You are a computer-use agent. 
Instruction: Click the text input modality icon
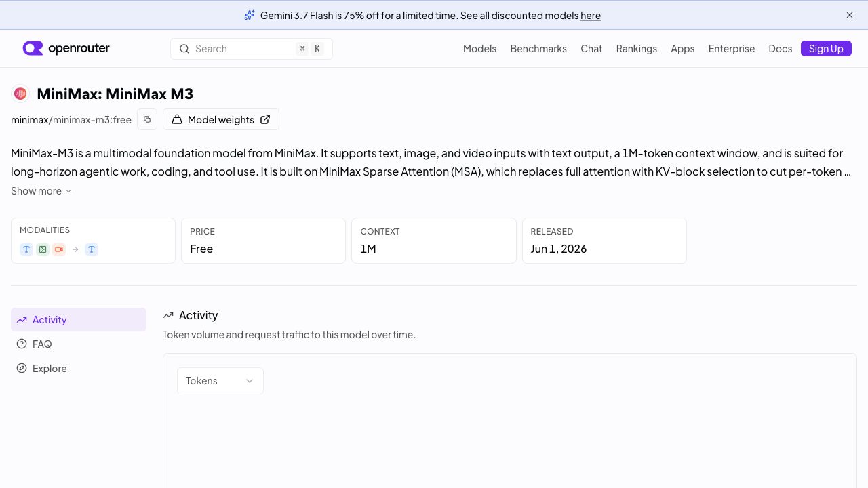[x=26, y=249]
